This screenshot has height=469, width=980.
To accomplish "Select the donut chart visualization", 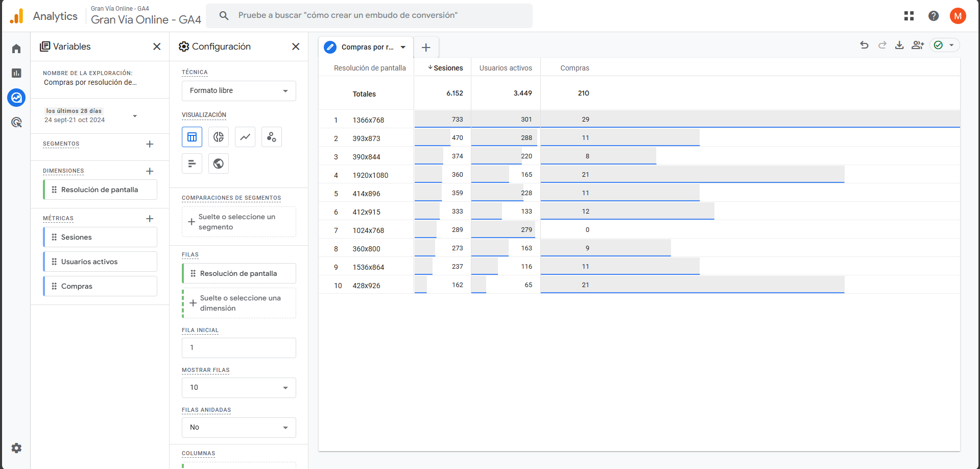I will [219, 137].
